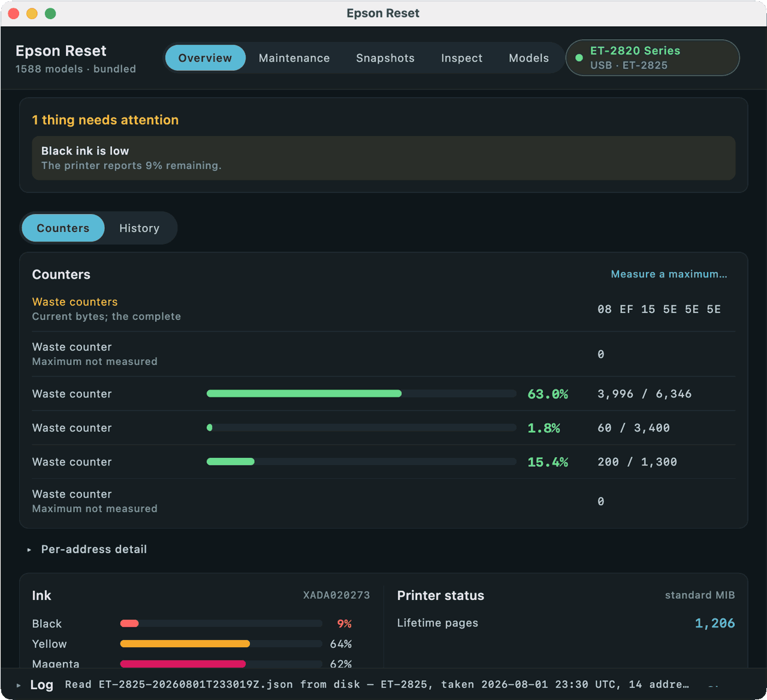Click the '1.8%' percentage label

click(x=543, y=428)
